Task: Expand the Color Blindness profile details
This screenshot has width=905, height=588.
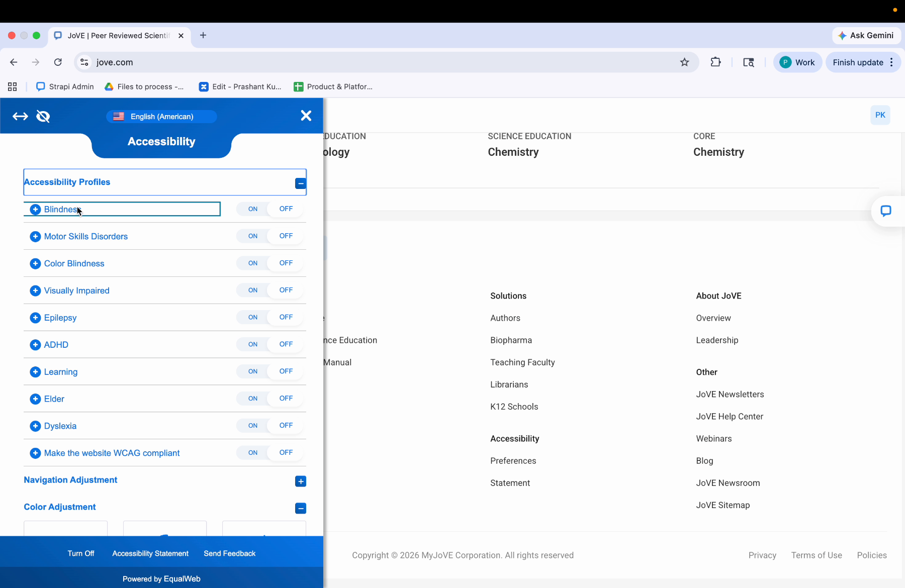Action: 35,263
